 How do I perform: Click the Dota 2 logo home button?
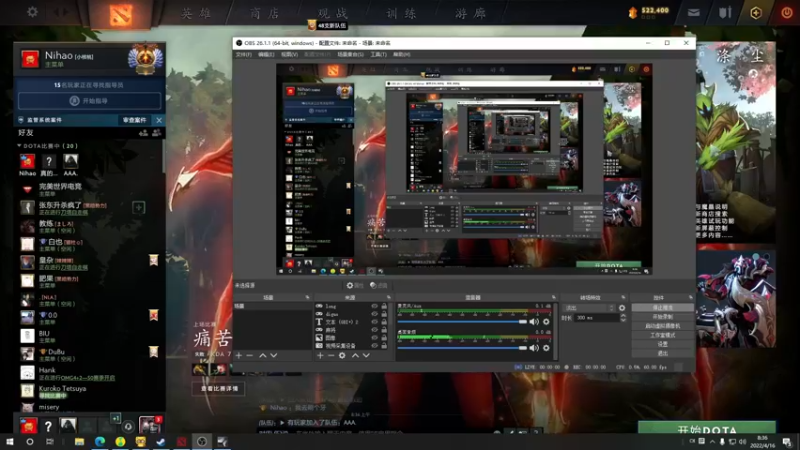pyautogui.click(x=120, y=14)
